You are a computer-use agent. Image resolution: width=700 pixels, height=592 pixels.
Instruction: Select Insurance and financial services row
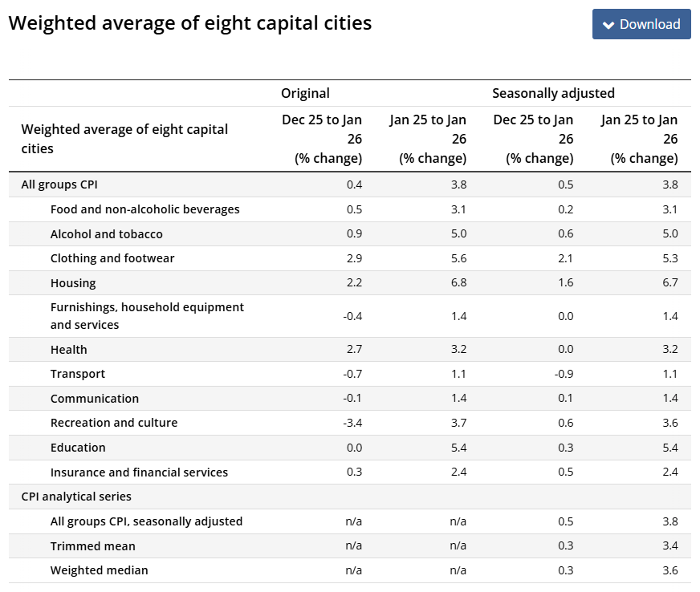point(139,472)
